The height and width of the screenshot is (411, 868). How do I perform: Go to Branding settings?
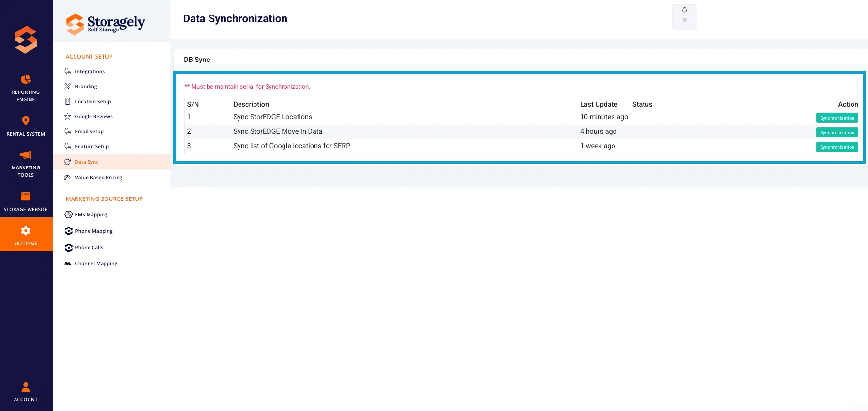pyautogui.click(x=86, y=86)
